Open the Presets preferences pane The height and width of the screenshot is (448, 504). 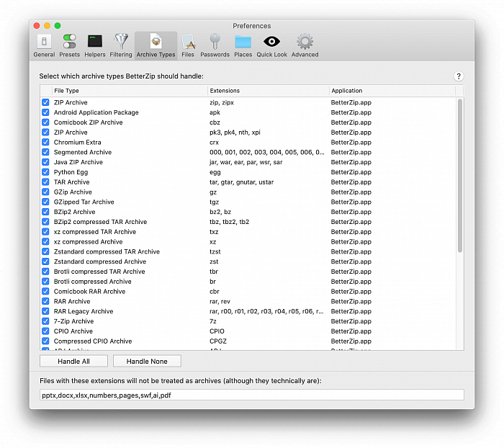point(69,45)
